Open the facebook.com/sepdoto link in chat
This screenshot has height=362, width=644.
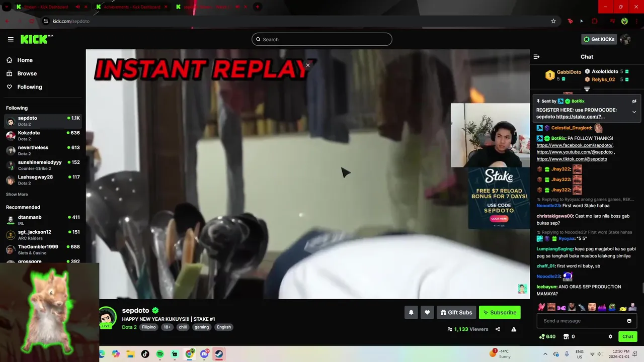(x=575, y=145)
